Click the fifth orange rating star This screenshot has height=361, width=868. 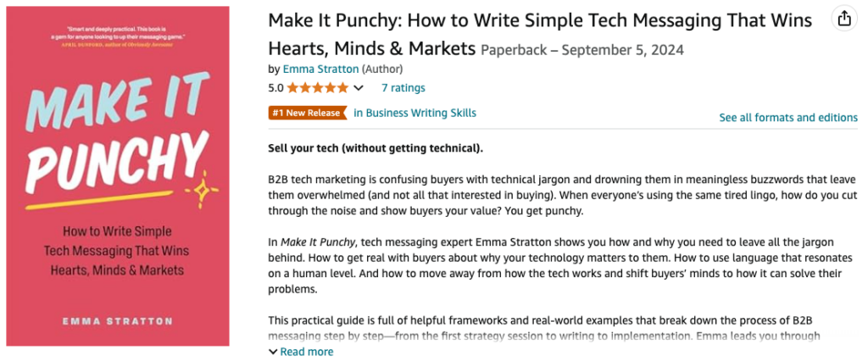pos(342,87)
